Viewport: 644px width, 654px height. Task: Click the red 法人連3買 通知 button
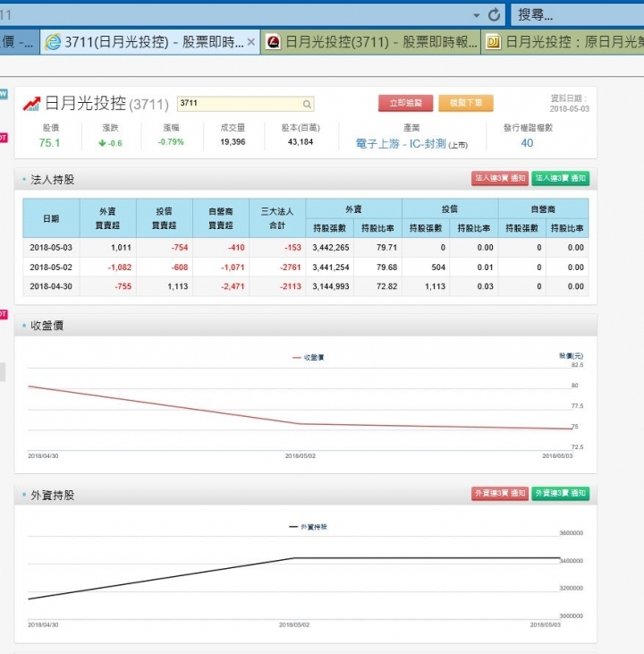500,179
